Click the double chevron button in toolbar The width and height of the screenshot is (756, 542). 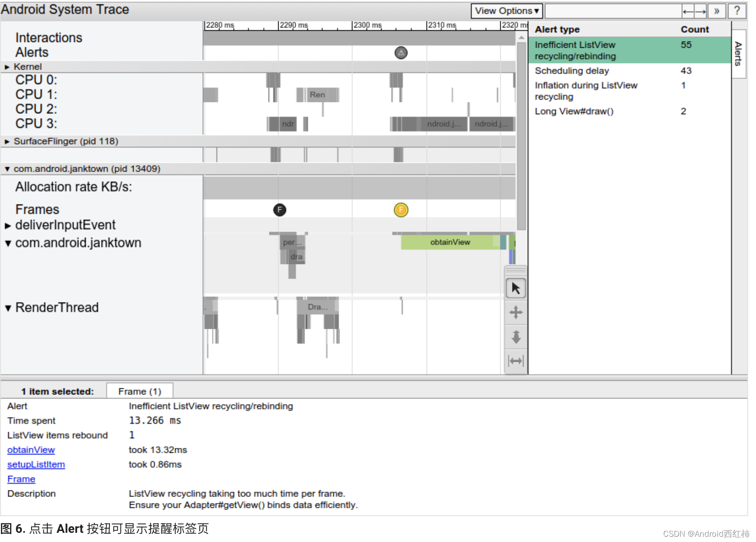[717, 11]
